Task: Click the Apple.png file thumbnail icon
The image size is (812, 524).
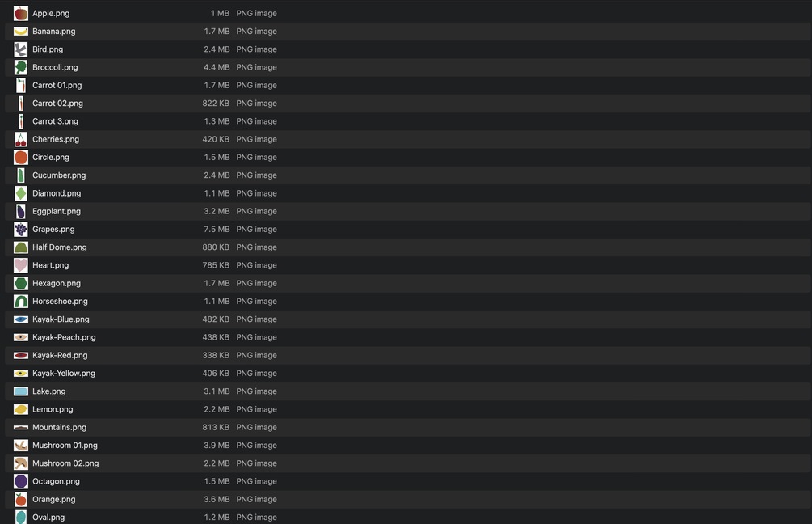Action: pos(21,14)
